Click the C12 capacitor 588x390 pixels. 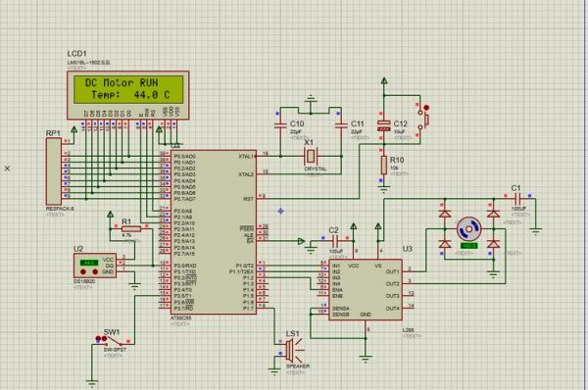coord(383,125)
